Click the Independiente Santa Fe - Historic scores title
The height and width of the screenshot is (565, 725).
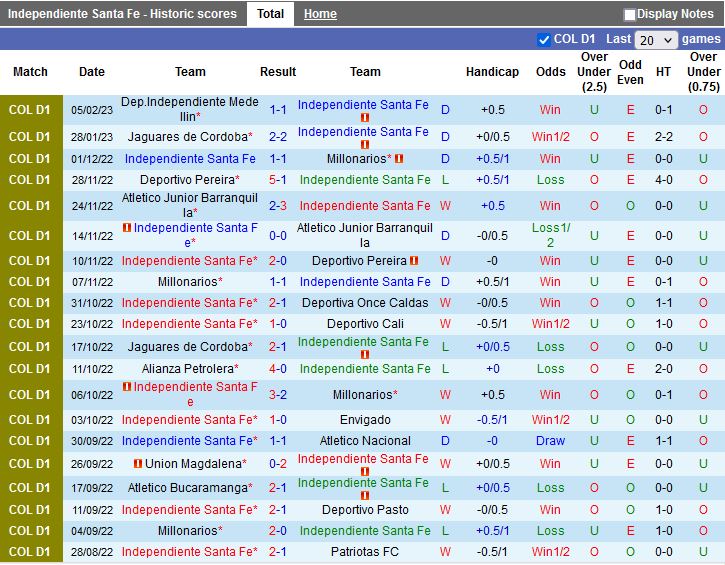click(x=122, y=14)
